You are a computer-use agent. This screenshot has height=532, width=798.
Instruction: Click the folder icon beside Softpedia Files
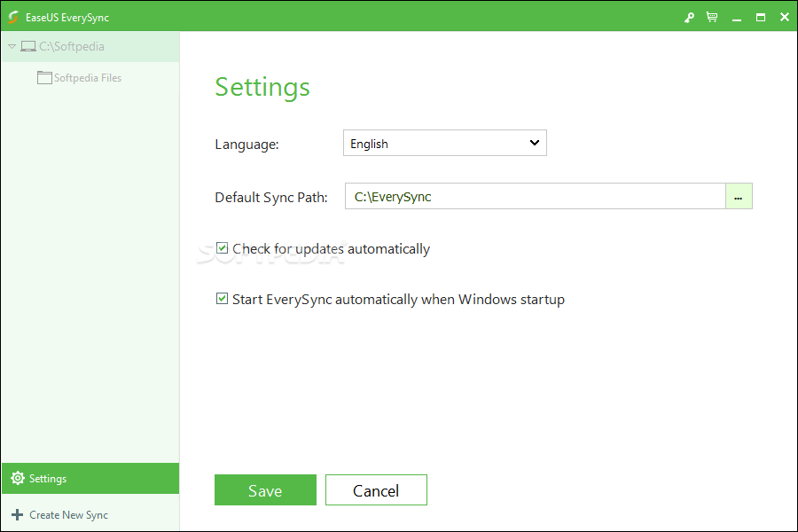pos(45,78)
